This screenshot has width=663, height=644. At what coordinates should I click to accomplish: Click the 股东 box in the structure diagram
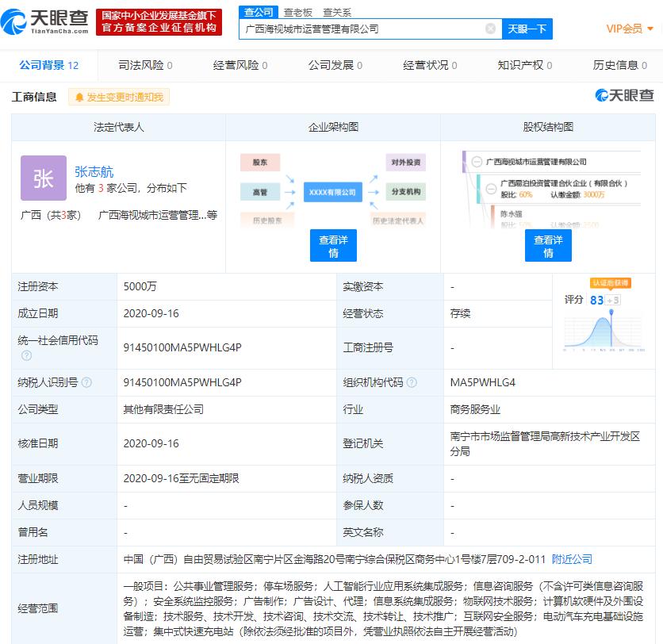click(260, 163)
